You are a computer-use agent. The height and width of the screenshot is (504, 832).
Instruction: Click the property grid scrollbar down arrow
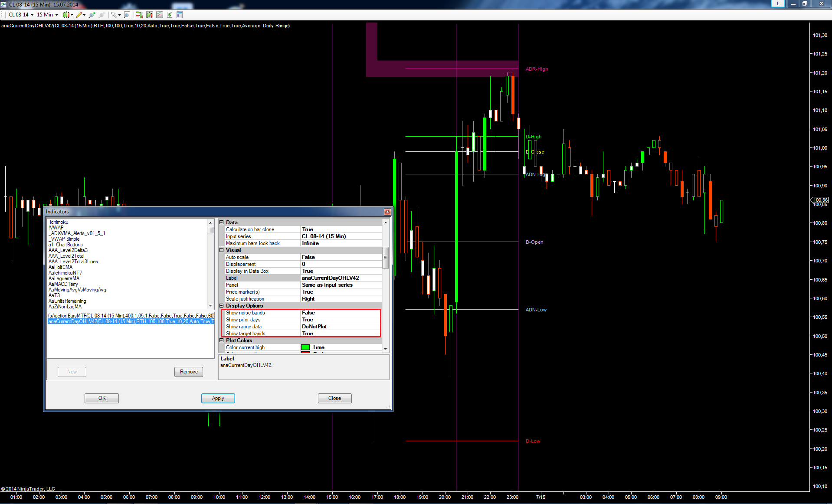385,349
